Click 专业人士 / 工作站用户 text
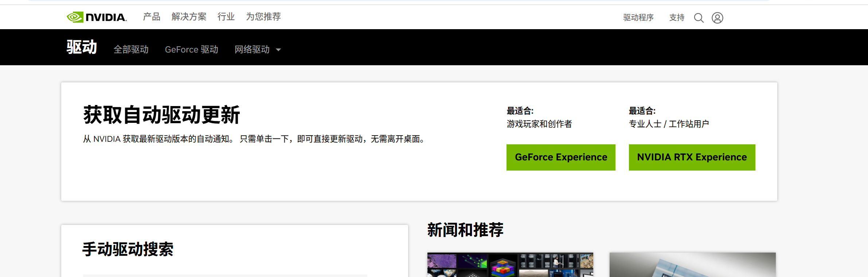The height and width of the screenshot is (277, 868). 669,124
